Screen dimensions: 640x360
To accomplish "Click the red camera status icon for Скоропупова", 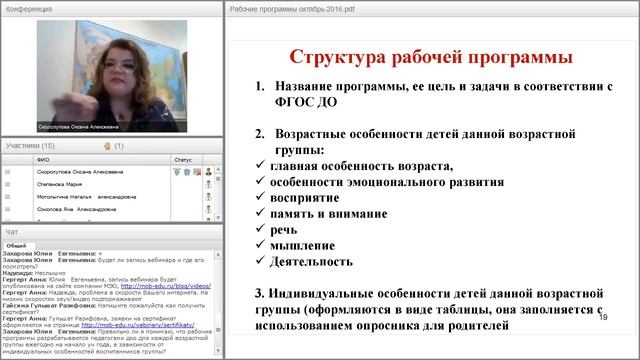I will [x=197, y=172].
